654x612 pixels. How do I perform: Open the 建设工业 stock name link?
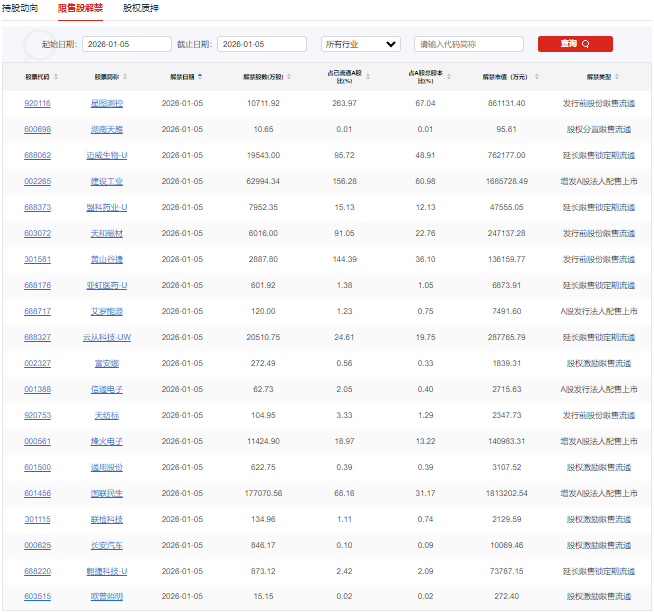click(x=107, y=181)
